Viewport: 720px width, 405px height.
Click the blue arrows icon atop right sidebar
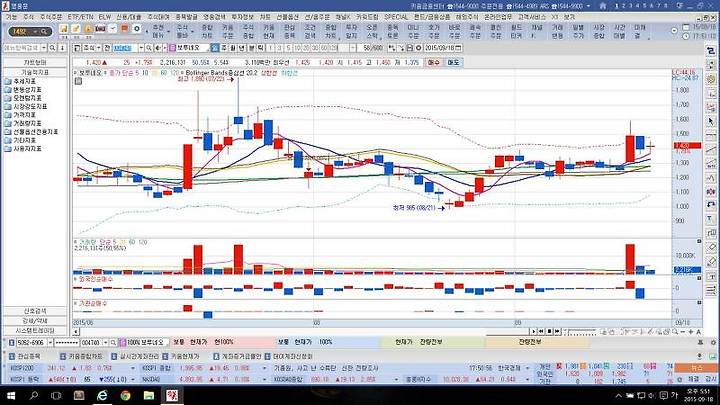(711, 51)
